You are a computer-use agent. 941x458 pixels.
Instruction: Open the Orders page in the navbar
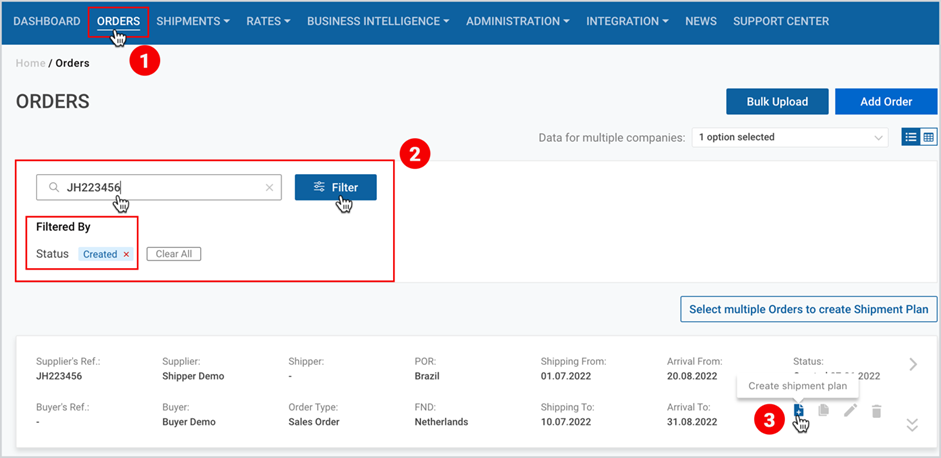(118, 21)
